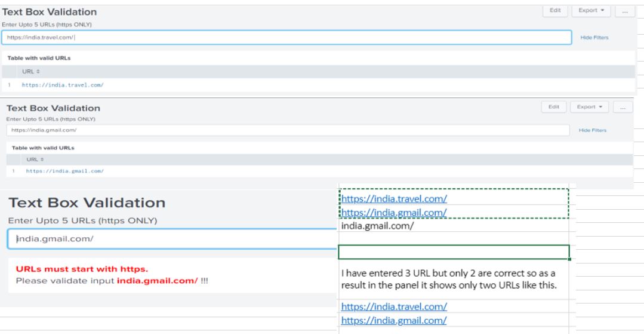Click Hide Filters link in the top panel

click(x=593, y=37)
